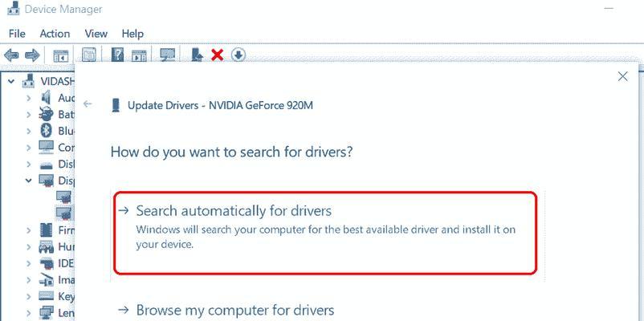644x321 pixels.
Task: Expand the Batteries tree node
Action: tap(28, 114)
